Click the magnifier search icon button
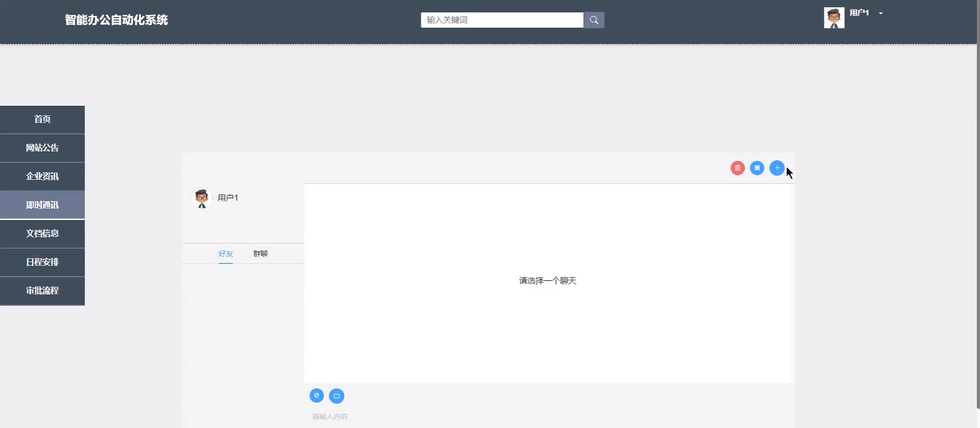 point(593,20)
